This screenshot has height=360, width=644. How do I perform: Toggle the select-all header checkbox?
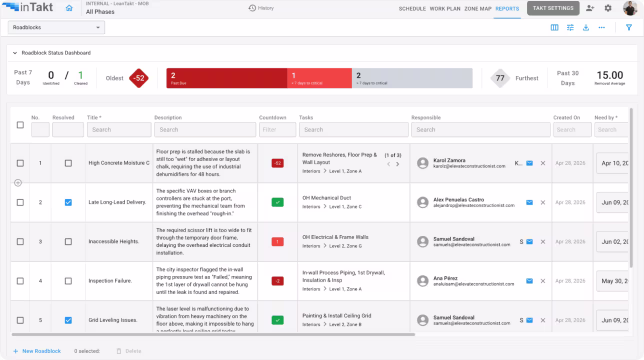click(x=20, y=125)
